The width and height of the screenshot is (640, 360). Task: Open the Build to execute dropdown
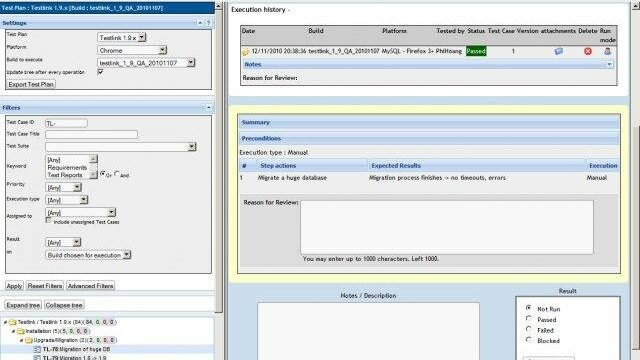[x=146, y=63]
